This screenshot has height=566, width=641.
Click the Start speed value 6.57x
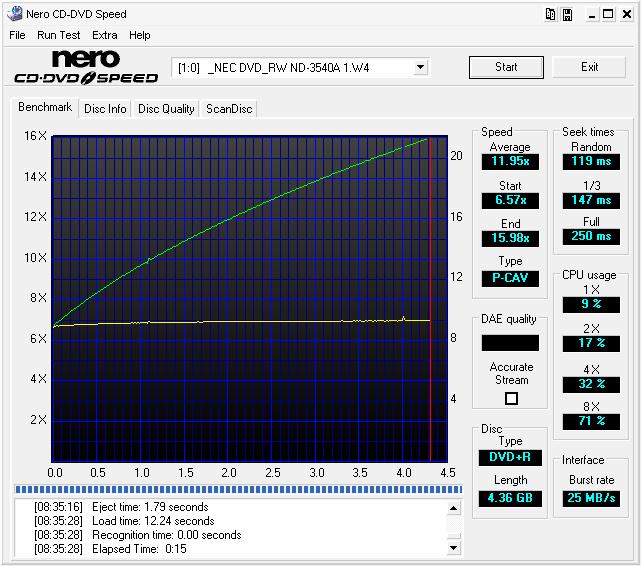pyautogui.click(x=510, y=200)
